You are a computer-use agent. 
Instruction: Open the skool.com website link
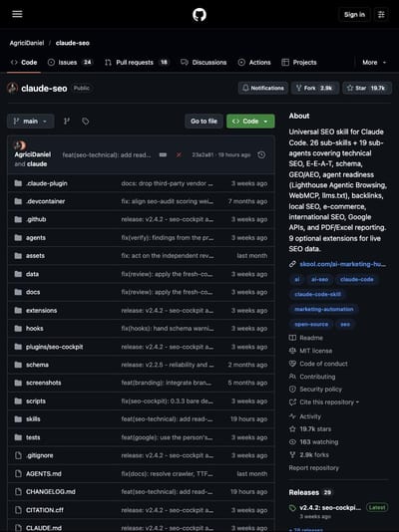tap(342, 264)
